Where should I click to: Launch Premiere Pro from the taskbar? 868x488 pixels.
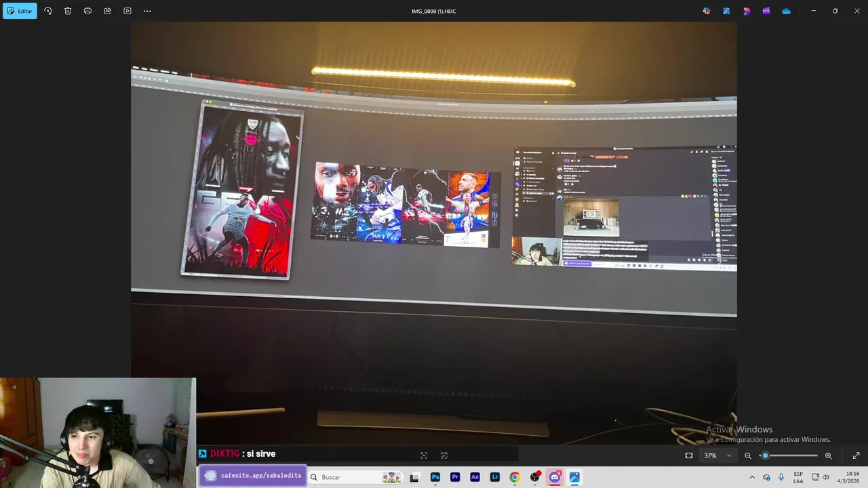point(455,477)
